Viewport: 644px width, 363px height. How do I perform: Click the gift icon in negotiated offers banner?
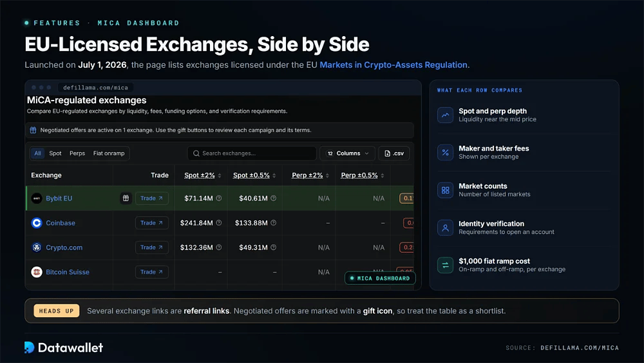pos(33,130)
